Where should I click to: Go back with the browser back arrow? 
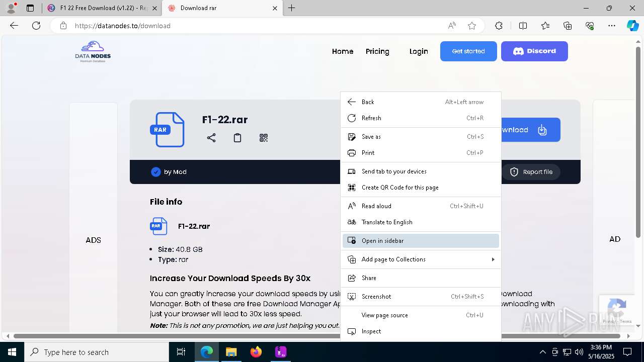(14, 26)
